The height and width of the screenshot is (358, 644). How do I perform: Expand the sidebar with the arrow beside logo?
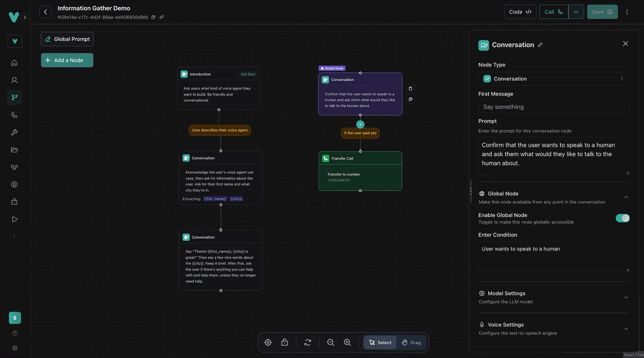click(25, 17)
